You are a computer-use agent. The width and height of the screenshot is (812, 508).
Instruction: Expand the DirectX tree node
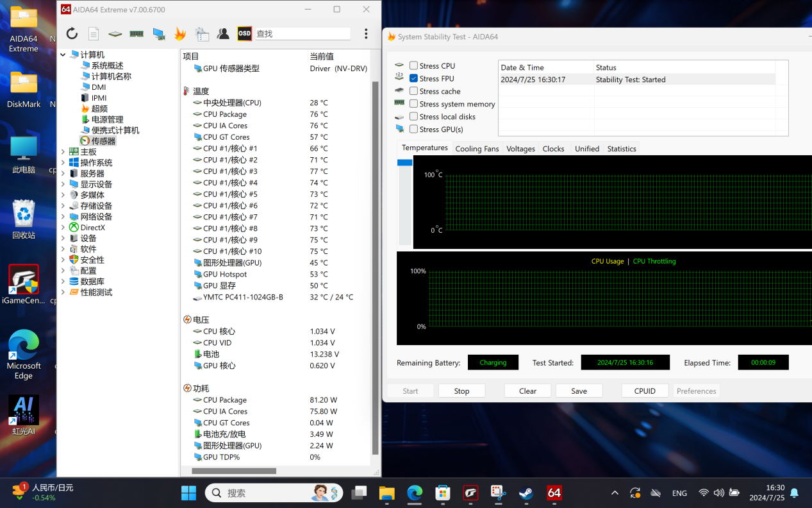coord(63,228)
